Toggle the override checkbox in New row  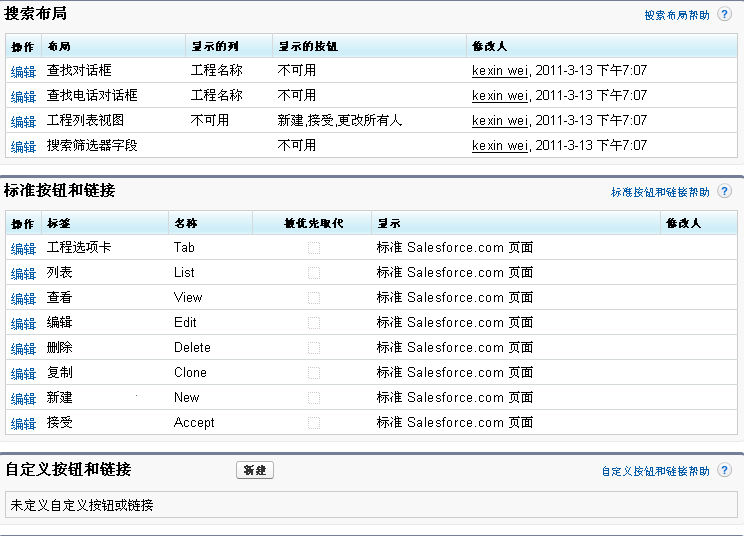click(314, 397)
